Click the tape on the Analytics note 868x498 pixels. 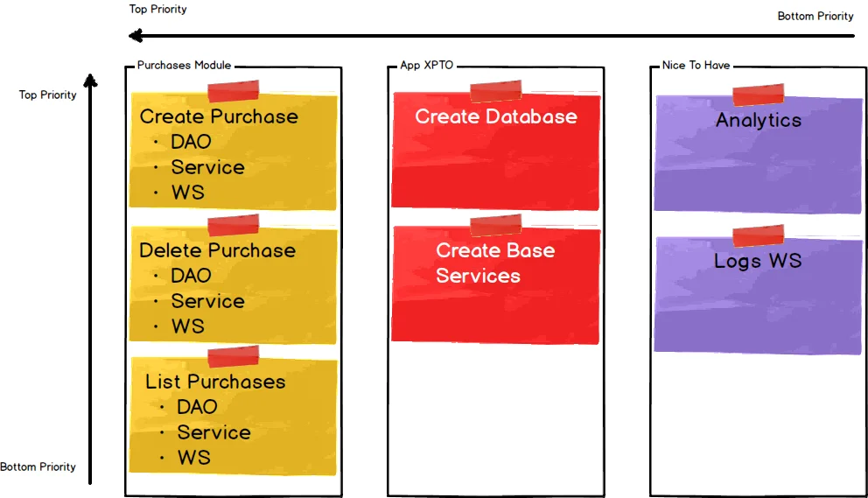(758, 95)
